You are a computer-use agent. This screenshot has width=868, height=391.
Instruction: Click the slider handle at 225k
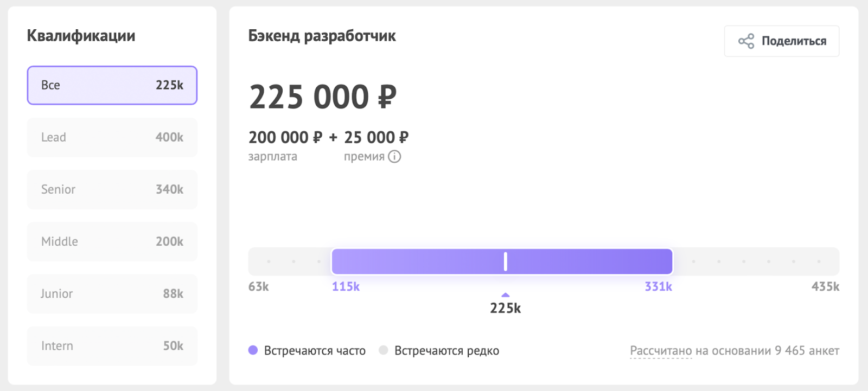tap(505, 261)
